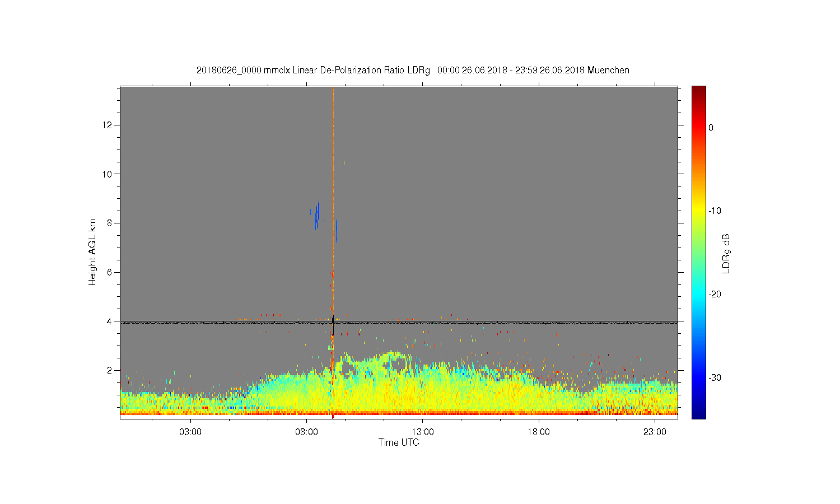Viewport: 840px width, 504px height.
Task: Click the plot title text beginning '20180626_0000.mmclx'
Action: tap(413, 71)
